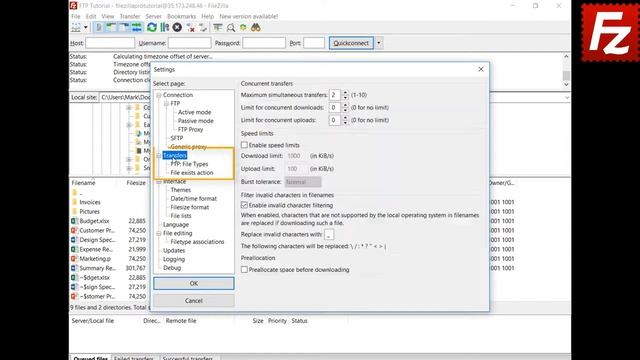Click the Budget.xlsx Excel file icon
640x360 pixels.
point(74,221)
